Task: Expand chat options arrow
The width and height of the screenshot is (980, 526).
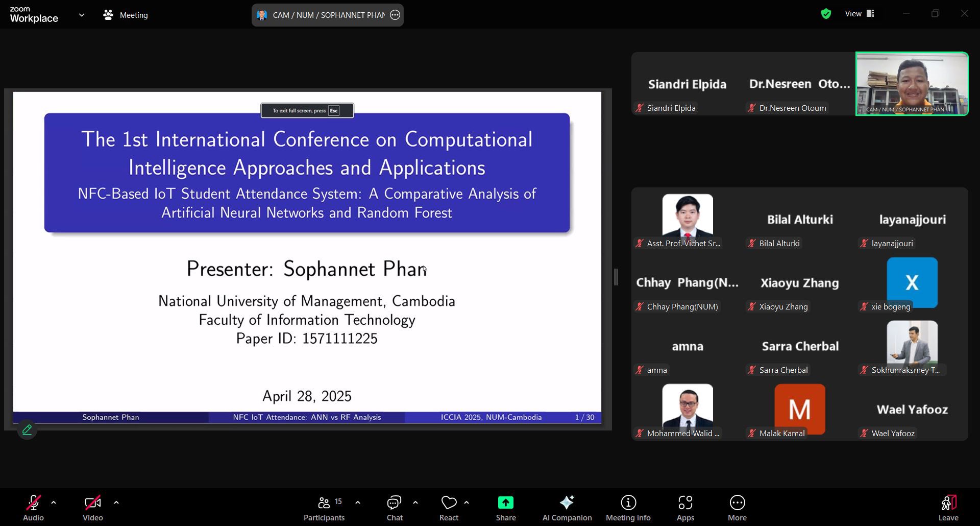Action: click(x=415, y=503)
